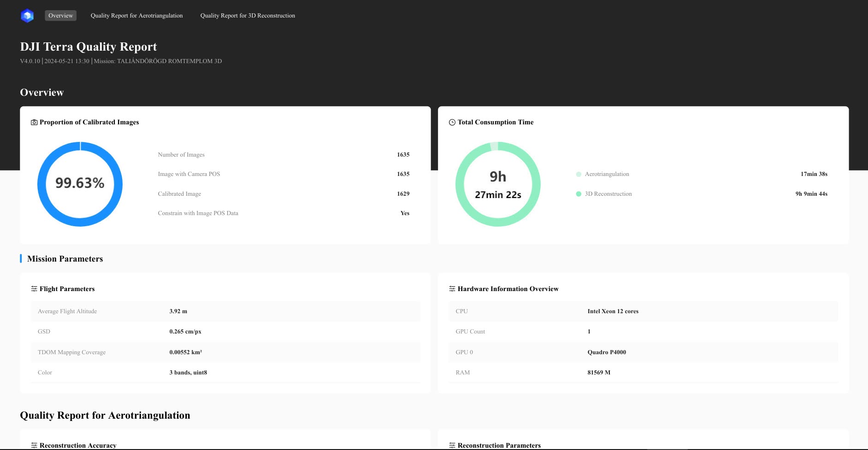
Task: Open Quality Report for Aerotriangulation tab
Action: click(x=136, y=16)
